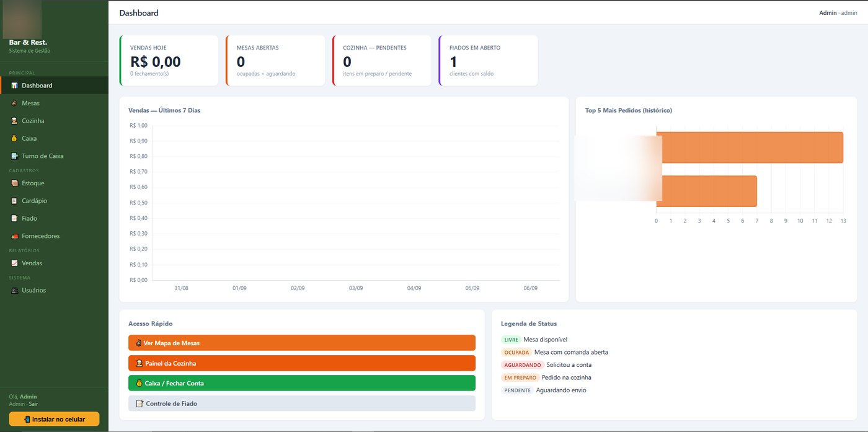Click the Usuários icon in sidebar
This screenshot has width=868, height=432.
click(14, 290)
